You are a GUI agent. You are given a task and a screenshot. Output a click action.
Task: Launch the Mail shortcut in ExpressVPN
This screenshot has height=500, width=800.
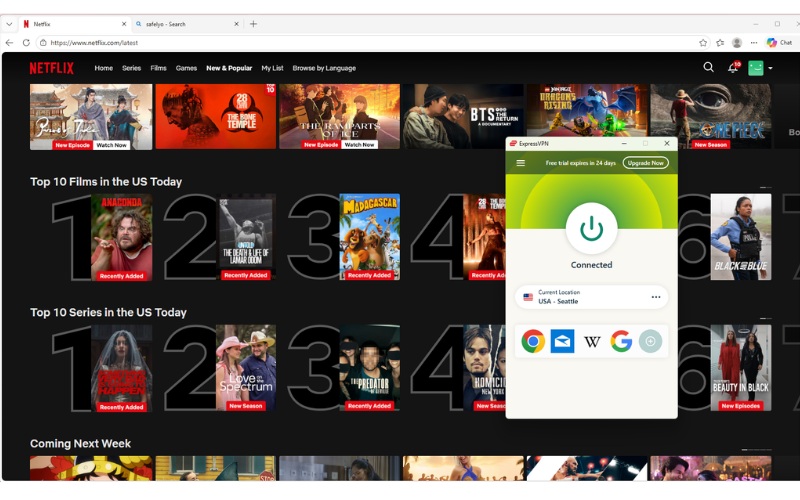562,341
